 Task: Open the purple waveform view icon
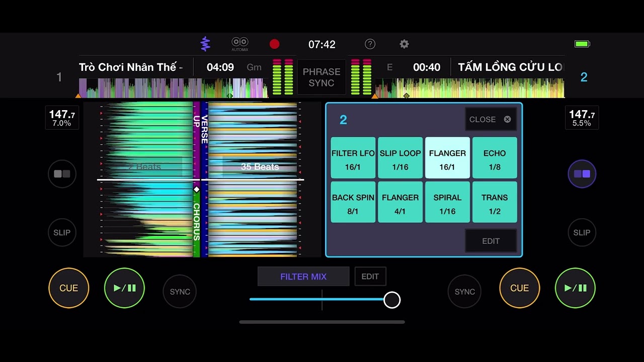pyautogui.click(x=205, y=44)
